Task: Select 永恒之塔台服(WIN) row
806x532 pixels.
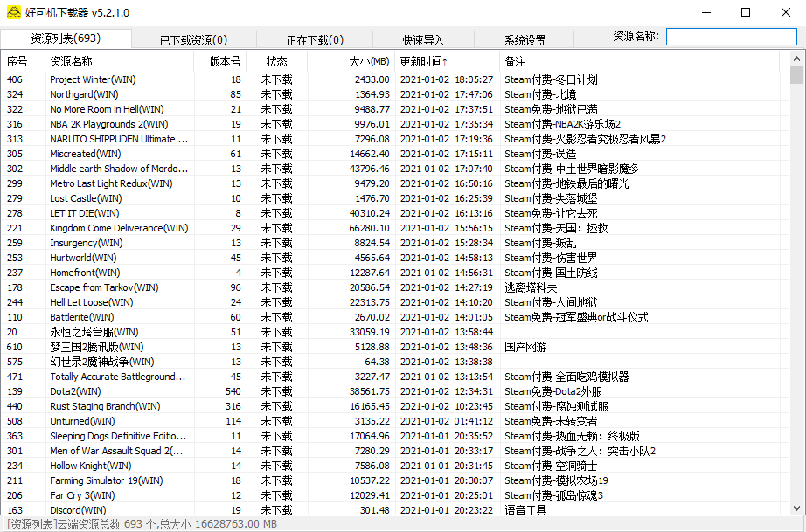Action: [x=395, y=332]
